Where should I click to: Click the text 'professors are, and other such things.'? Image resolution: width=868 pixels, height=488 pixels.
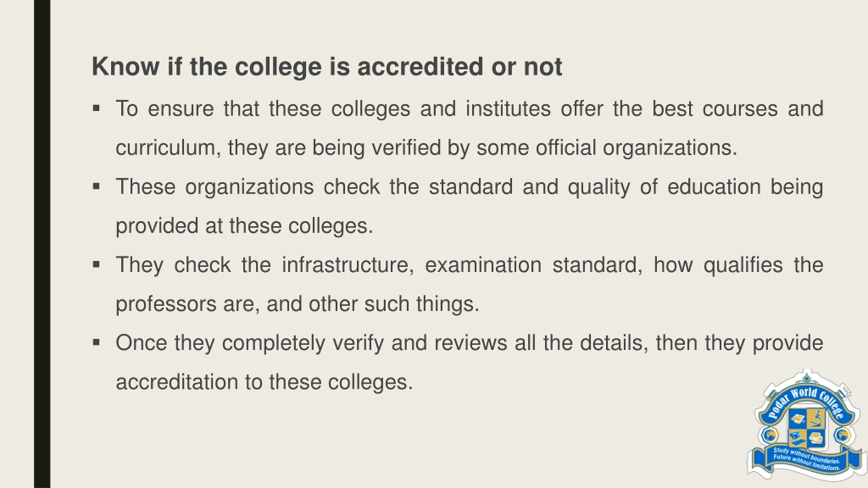click(298, 304)
